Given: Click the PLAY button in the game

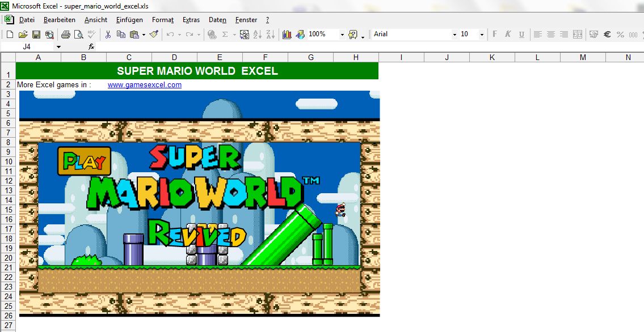Looking at the screenshot, I should 85,161.
